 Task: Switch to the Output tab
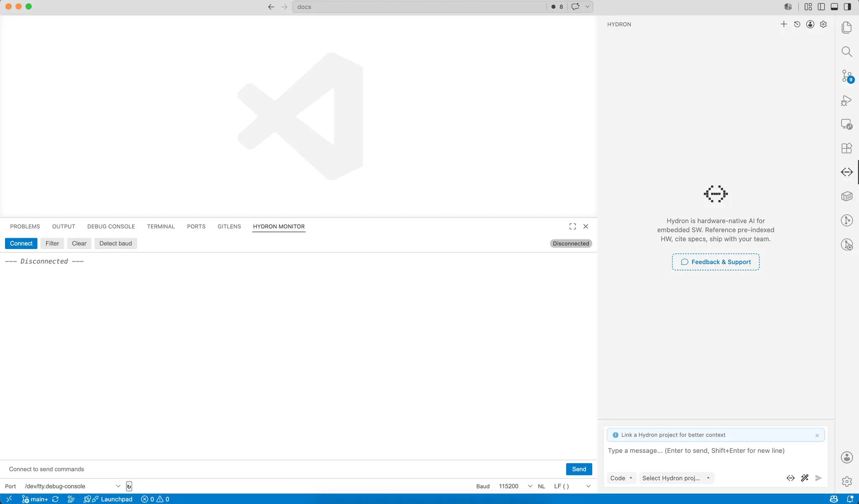(x=64, y=226)
